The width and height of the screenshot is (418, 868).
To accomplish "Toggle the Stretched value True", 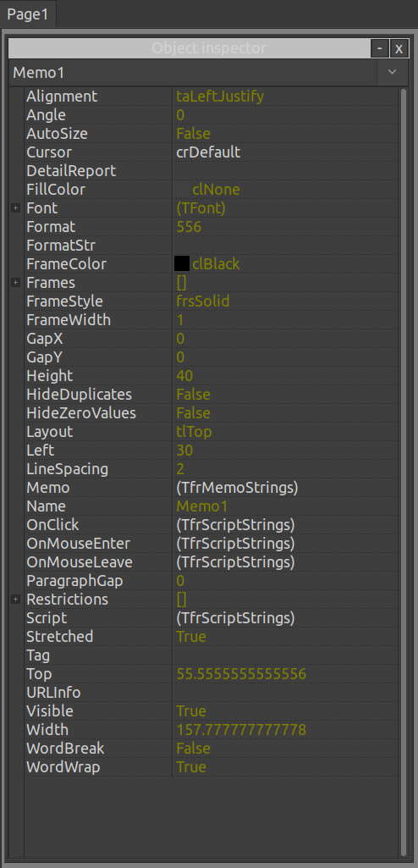I will pos(191,637).
